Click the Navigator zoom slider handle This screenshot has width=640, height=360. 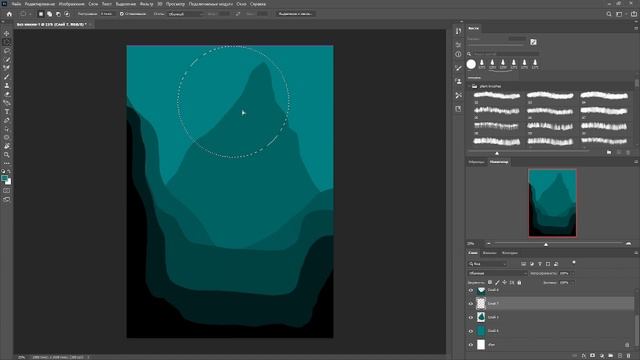pyautogui.click(x=546, y=244)
